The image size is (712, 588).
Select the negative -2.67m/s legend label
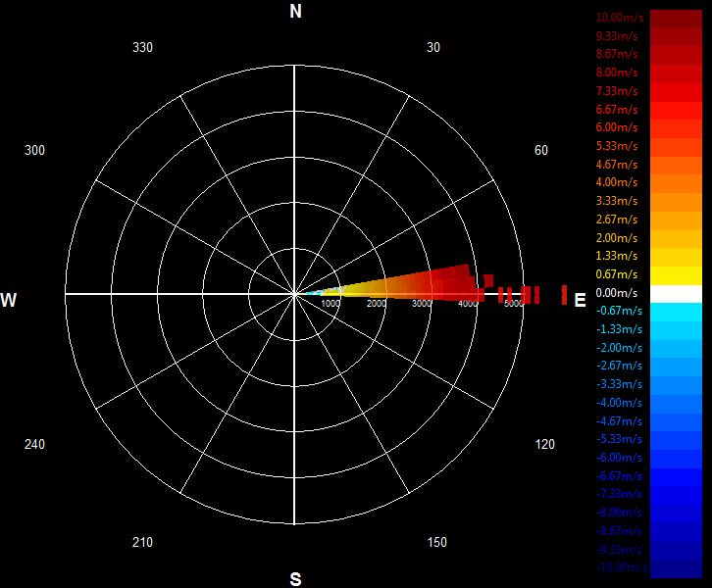point(619,366)
